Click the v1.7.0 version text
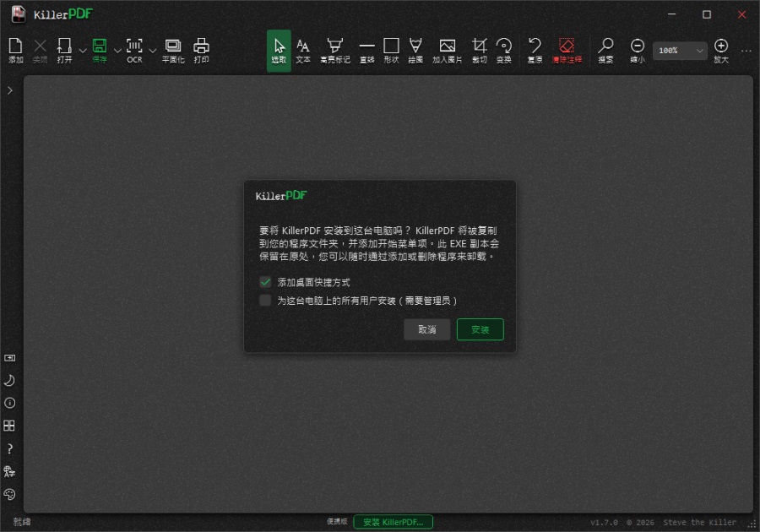 (604, 523)
